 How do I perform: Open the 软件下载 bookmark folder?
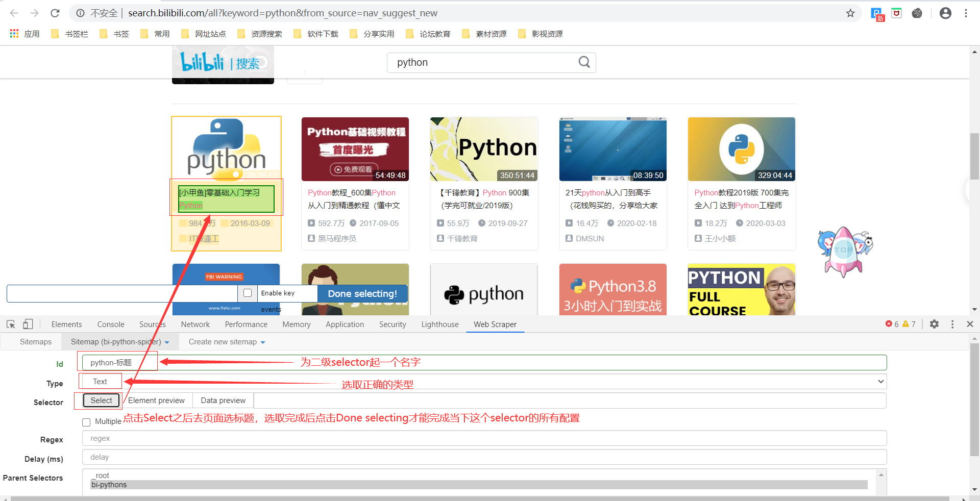pyautogui.click(x=316, y=34)
